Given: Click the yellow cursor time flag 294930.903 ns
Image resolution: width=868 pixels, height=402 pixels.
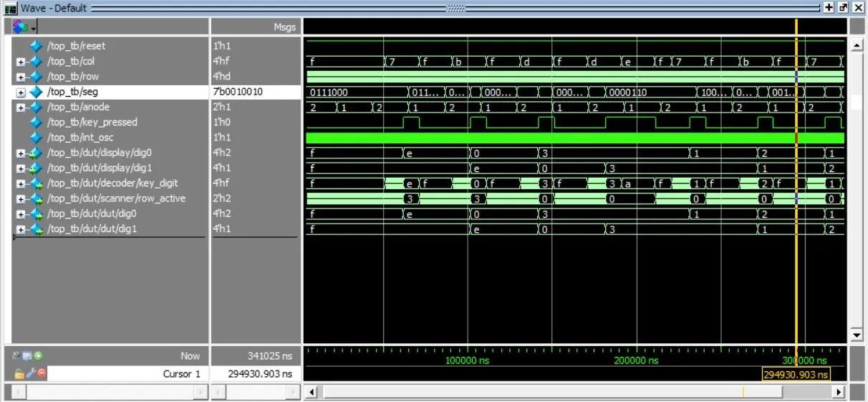Looking at the screenshot, I should (x=796, y=375).
